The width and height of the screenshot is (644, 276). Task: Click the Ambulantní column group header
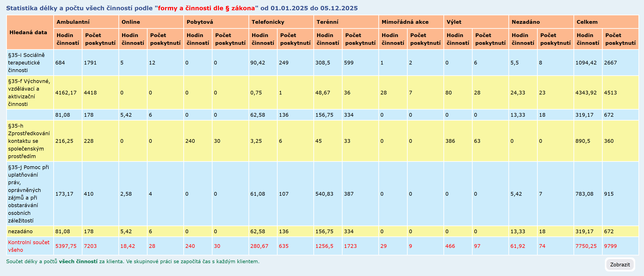click(x=73, y=22)
